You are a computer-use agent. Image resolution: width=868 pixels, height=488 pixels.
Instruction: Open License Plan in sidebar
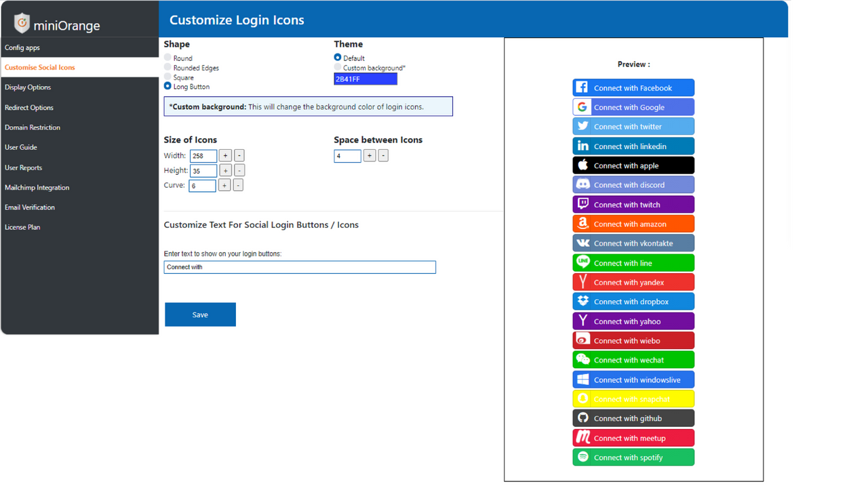79,227
